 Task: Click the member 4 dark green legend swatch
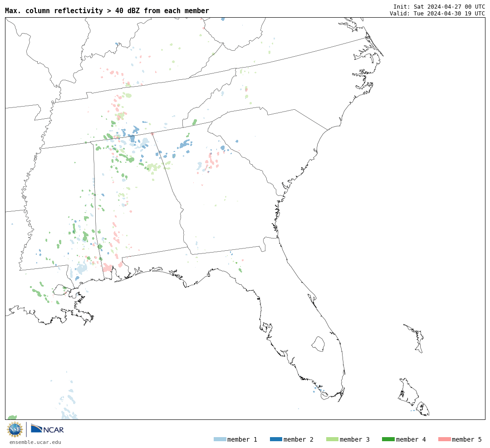[388, 439]
